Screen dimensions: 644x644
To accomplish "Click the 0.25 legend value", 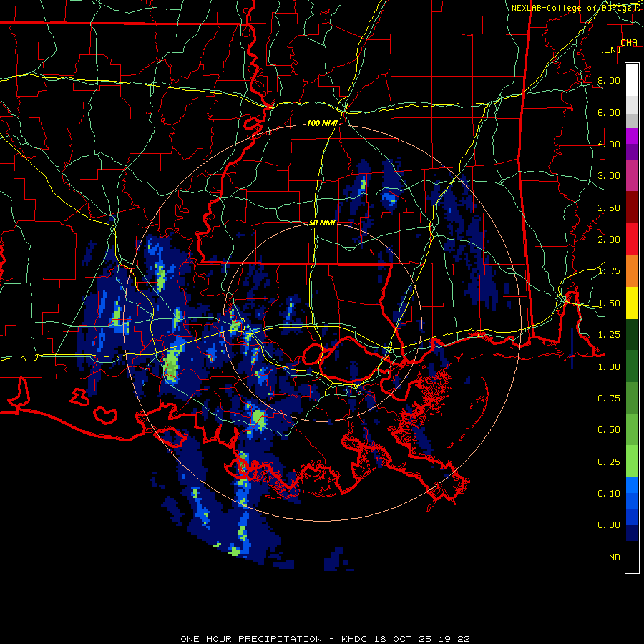I will [609, 462].
